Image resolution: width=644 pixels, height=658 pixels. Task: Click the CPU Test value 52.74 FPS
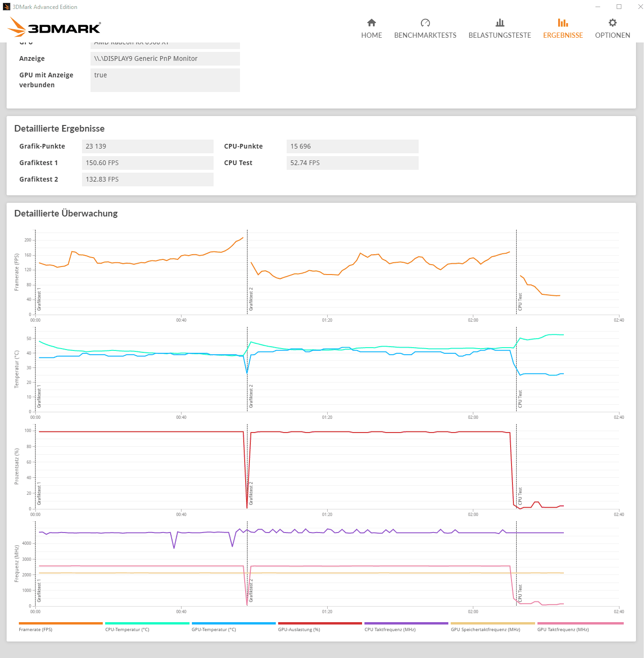(352, 163)
